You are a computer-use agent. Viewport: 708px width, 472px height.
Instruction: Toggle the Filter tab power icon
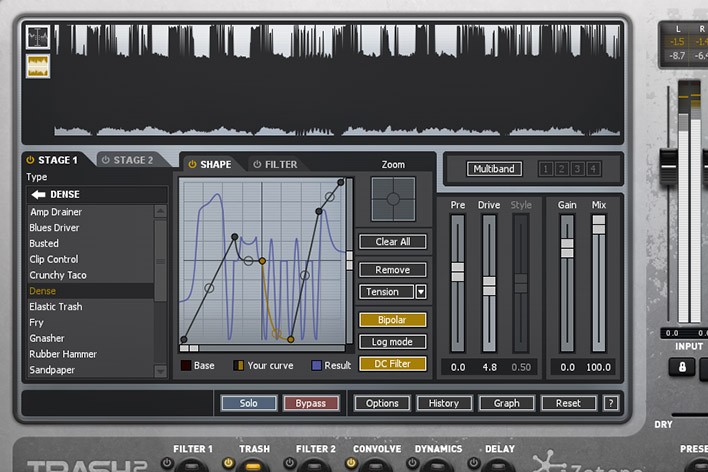click(257, 164)
